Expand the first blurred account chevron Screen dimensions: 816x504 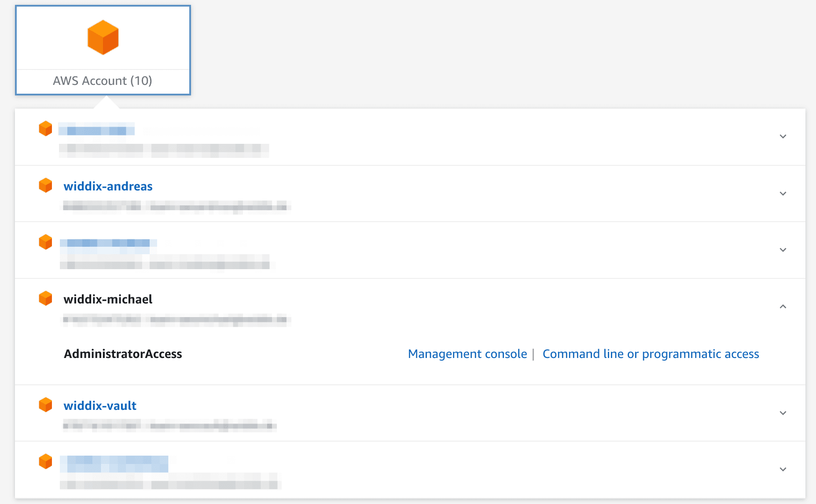tap(783, 136)
